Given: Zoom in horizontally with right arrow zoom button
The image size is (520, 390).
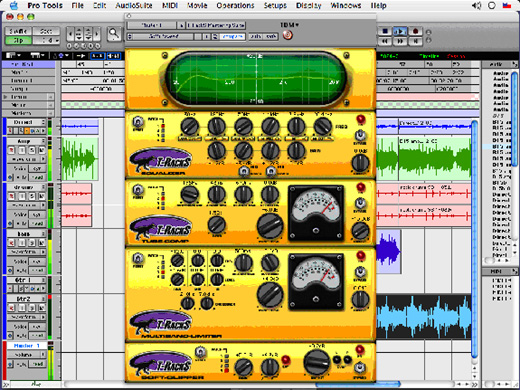Looking at the screenshot, I should pyautogui.click(x=97, y=34).
